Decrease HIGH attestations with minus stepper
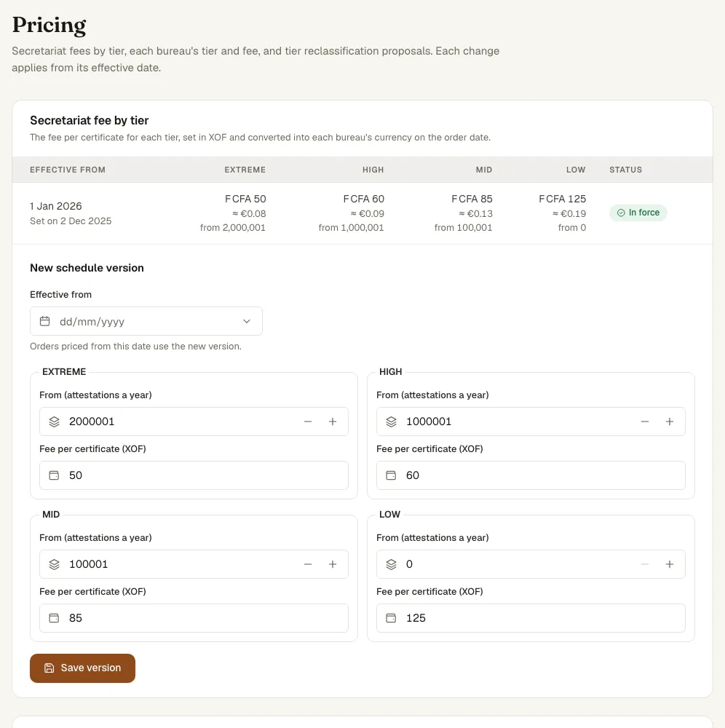The image size is (725, 728). pos(645,422)
